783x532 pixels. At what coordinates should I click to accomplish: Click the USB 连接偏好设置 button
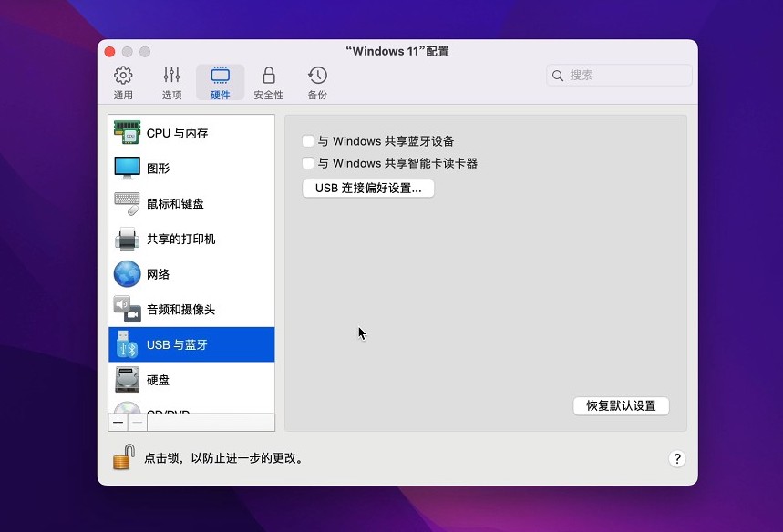point(368,189)
